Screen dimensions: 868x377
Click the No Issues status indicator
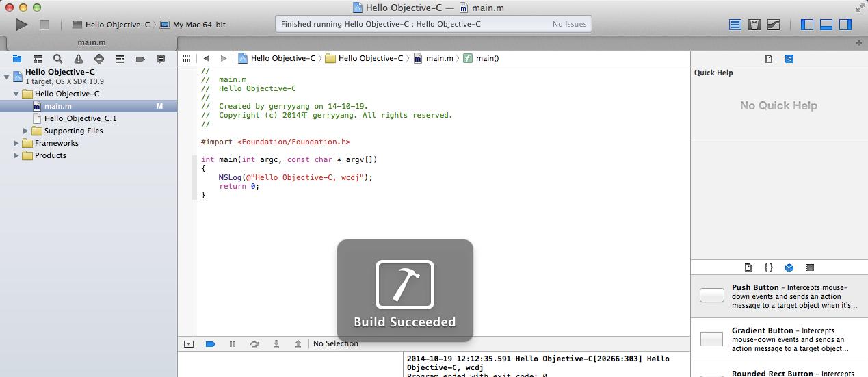569,24
